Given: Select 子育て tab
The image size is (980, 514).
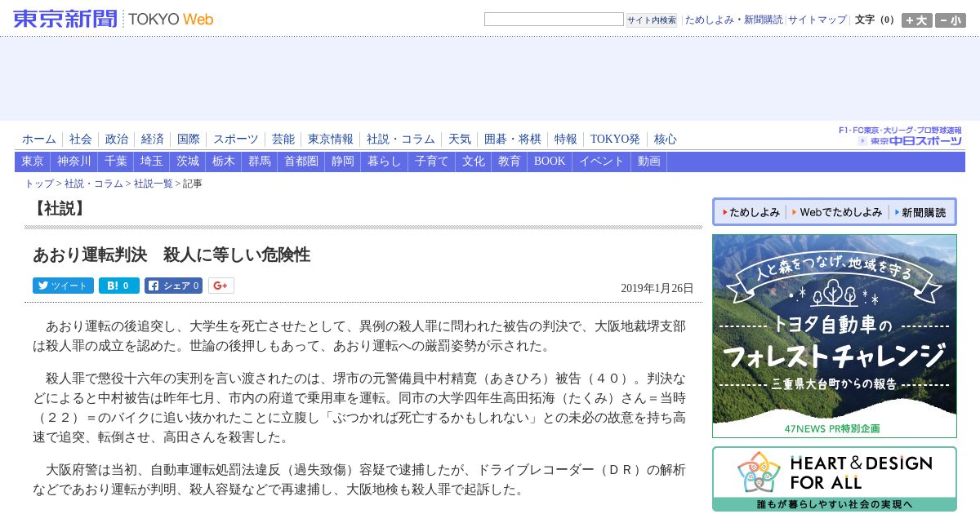Looking at the screenshot, I should (432, 162).
